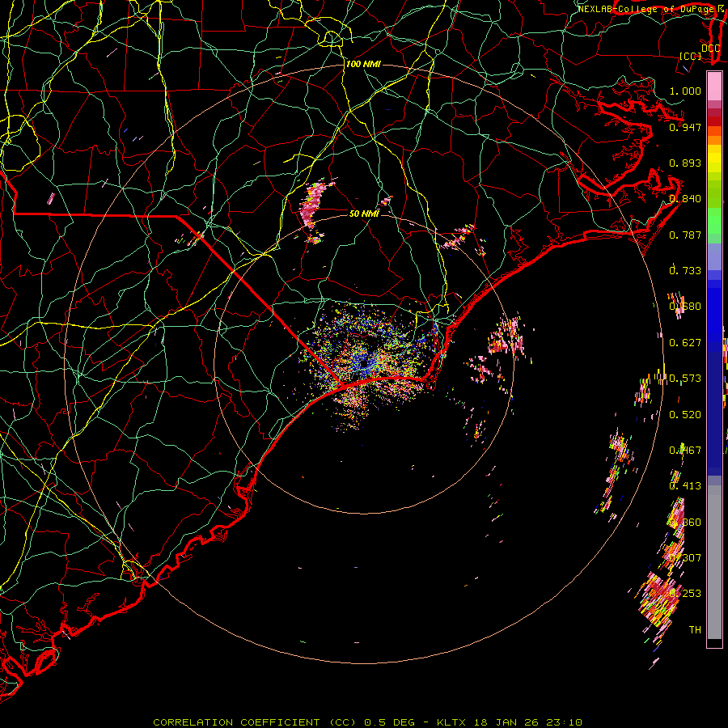The width and height of the screenshot is (728, 728).
Task: Click the 50 NMI range ring label
Action: click(x=364, y=214)
